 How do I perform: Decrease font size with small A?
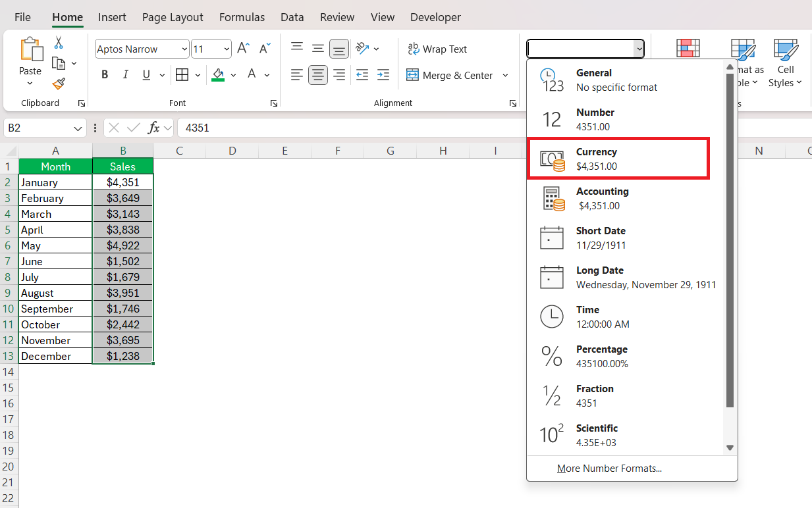(x=265, y=49)
